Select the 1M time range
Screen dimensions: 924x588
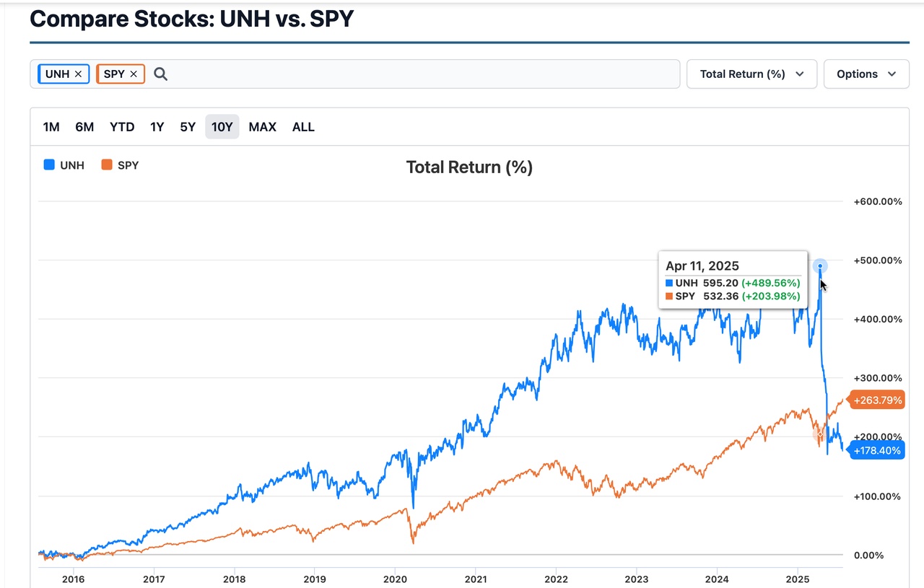(x=51, y=127)
